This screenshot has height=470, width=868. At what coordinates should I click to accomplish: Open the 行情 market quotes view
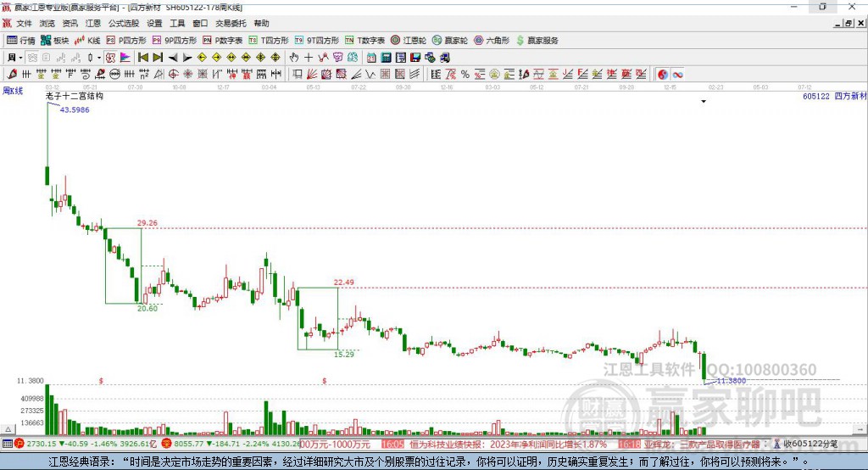click(x=20, y=41)
